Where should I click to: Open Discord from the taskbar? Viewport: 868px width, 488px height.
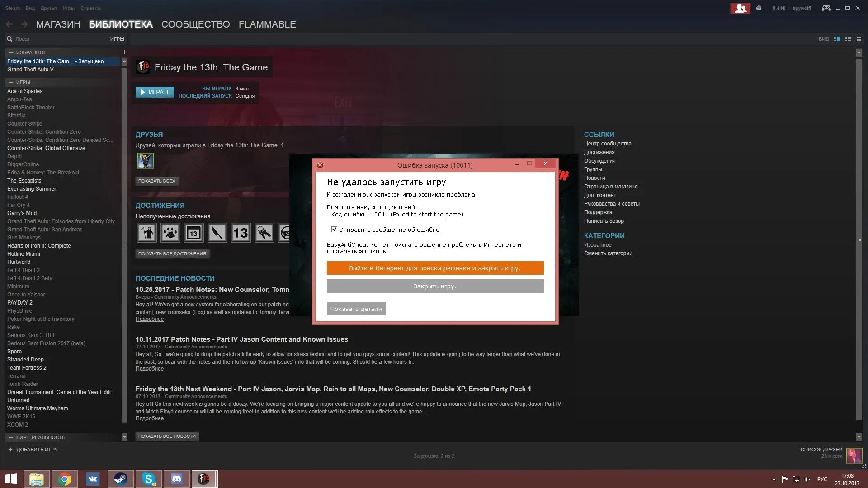click(x=177, y=479)
